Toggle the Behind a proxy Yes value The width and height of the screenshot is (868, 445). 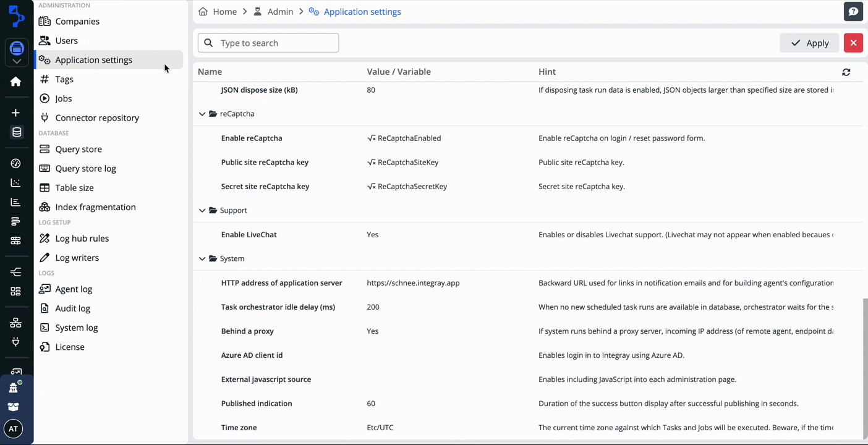click(x=372, y=331)
